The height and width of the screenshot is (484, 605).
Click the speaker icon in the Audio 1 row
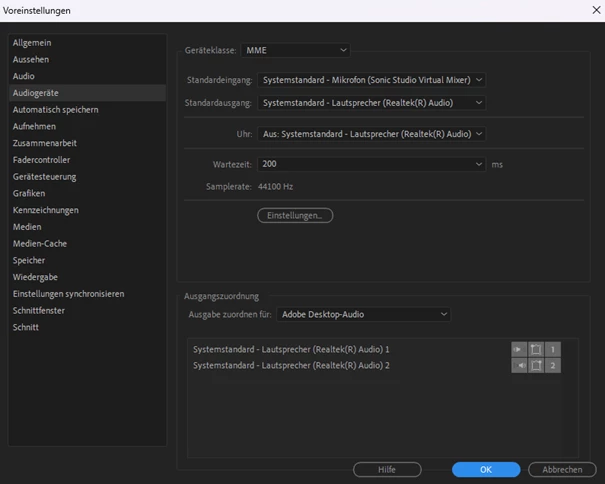click(519, 350)
